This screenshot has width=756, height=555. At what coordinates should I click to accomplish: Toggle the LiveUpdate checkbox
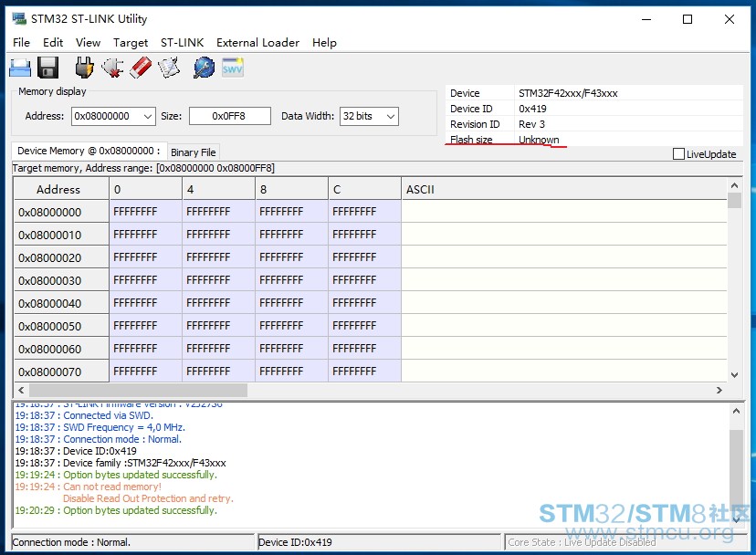678,154
